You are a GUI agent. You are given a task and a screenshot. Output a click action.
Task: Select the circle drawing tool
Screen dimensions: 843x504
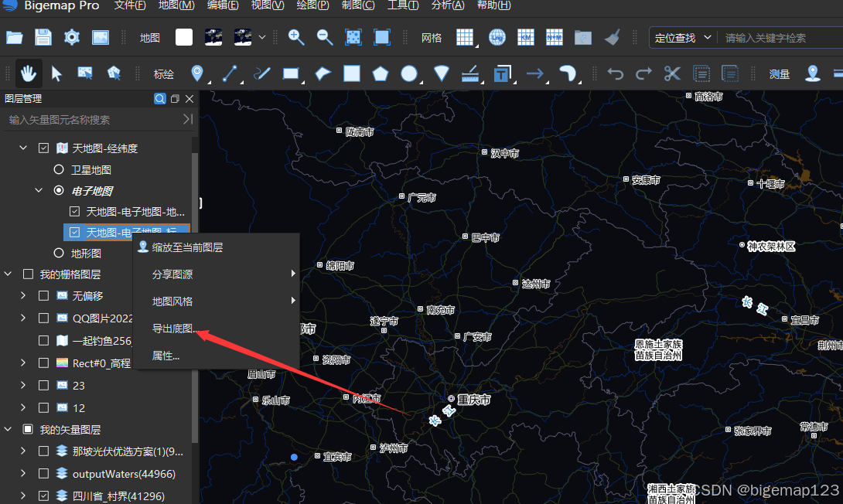(x=409, y=73)
